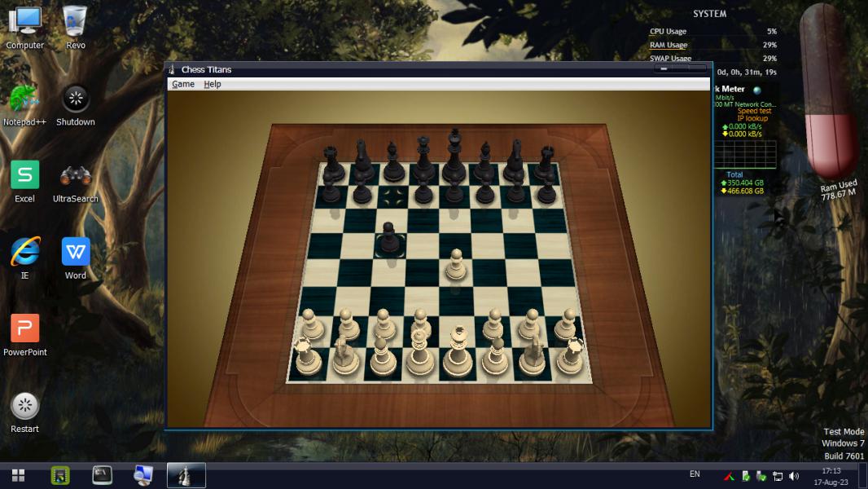Click the black knight on g8
868x489 pixels.
[x=515, y=161]
